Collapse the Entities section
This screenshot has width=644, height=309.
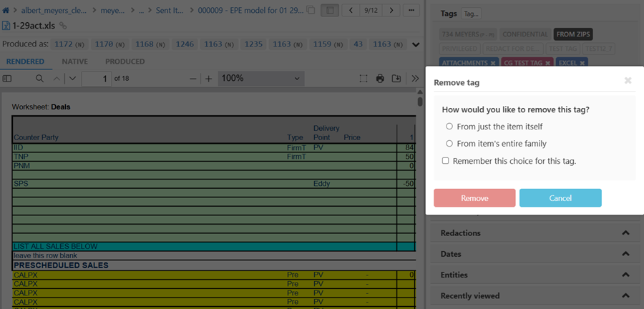tap(625, 275)
